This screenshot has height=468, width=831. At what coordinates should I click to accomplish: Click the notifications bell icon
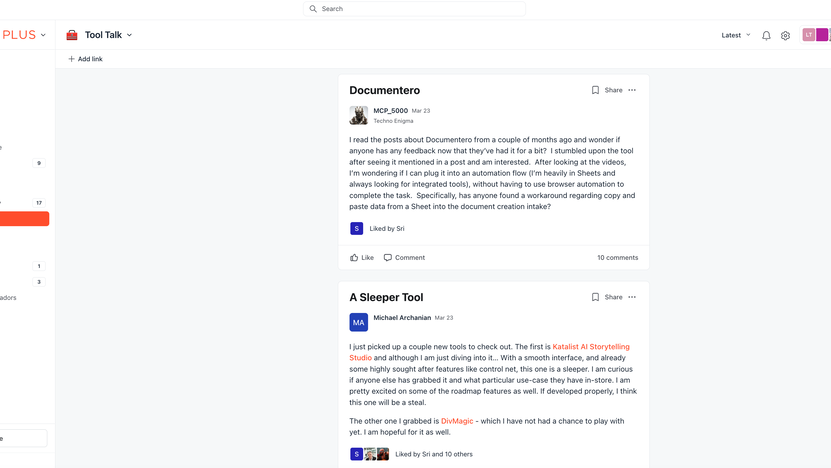point(766,35)
